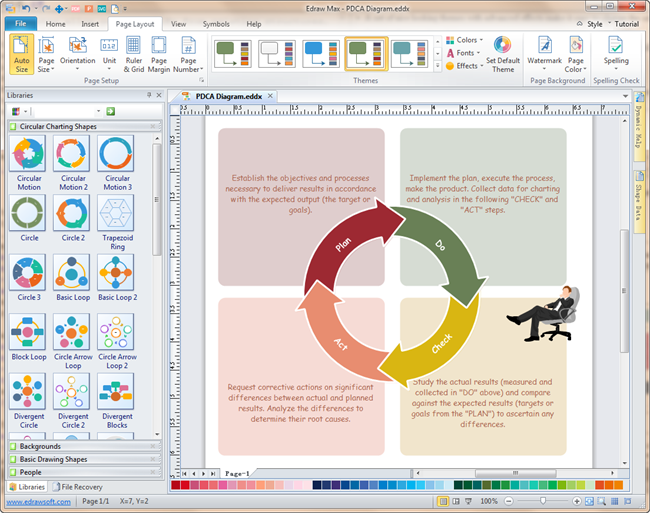Open the www.edrawsoft.com link
Viewport: 650px width, 513px height.
tap(36, 501)
